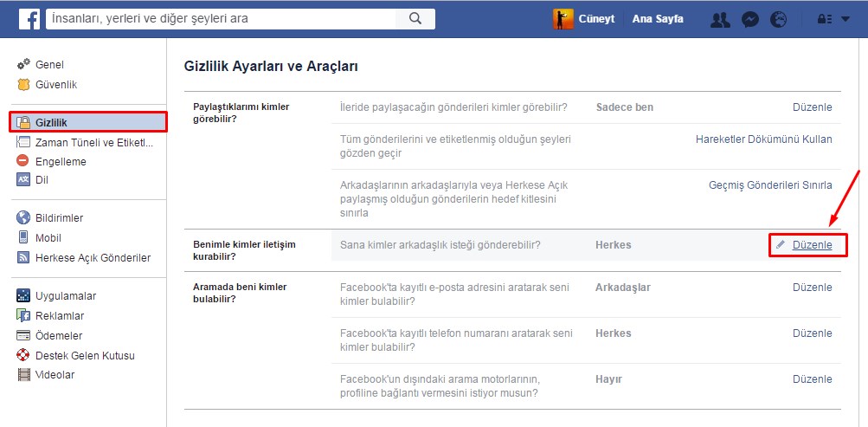The image size is (868, 427).
Task: Open Messenger messages icon
Action: point(751,19)
